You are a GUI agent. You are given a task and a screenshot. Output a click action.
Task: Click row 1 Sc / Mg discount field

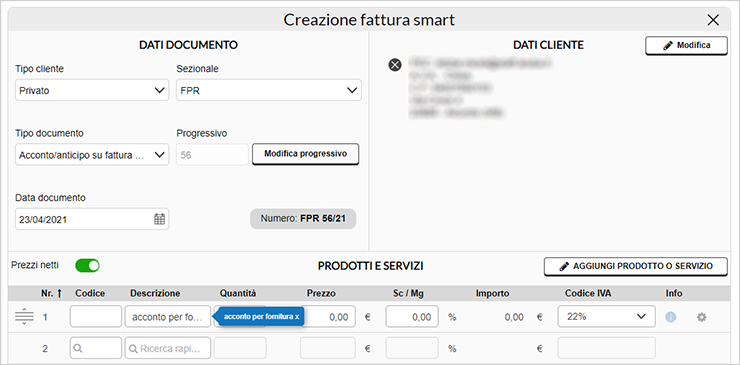pyautogui.click(x=412, y=316)
